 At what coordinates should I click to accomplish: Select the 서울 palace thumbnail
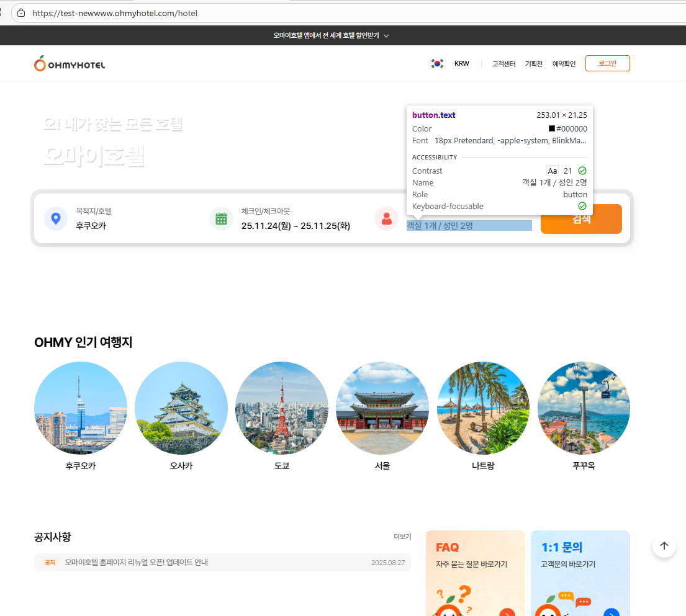(x=382, y=408)
